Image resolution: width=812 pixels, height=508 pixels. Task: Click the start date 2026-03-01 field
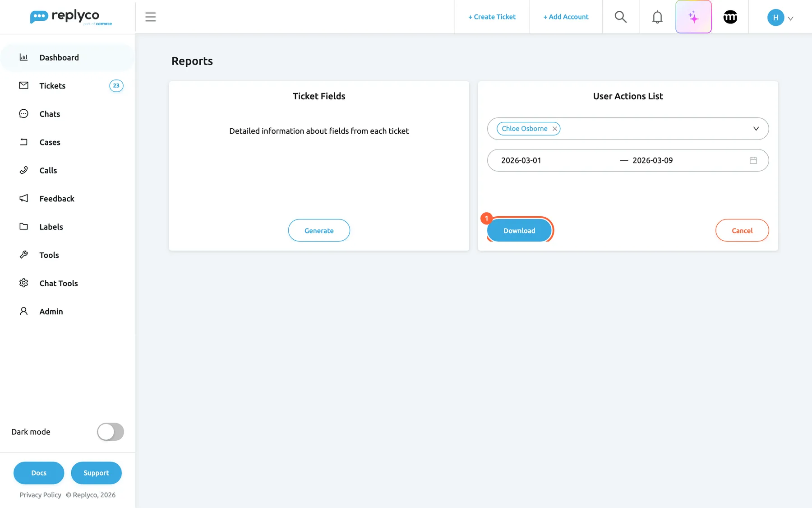[x=521, y=160]
